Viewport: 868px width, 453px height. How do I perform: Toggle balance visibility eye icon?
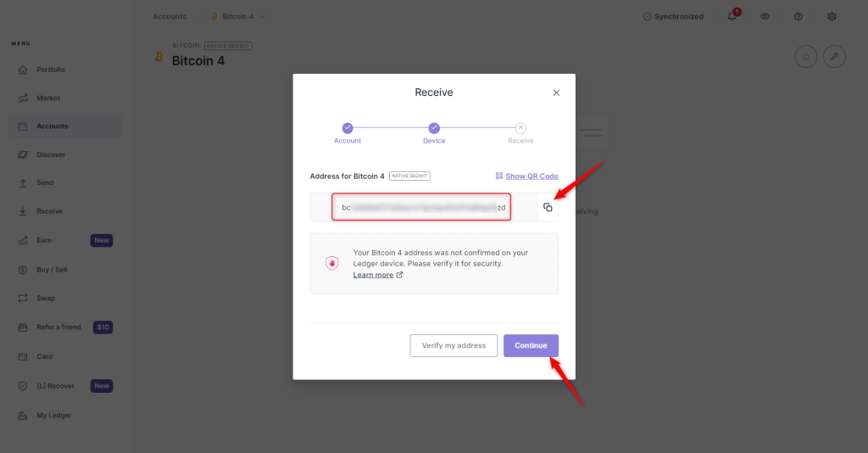(x=765, y=16)
